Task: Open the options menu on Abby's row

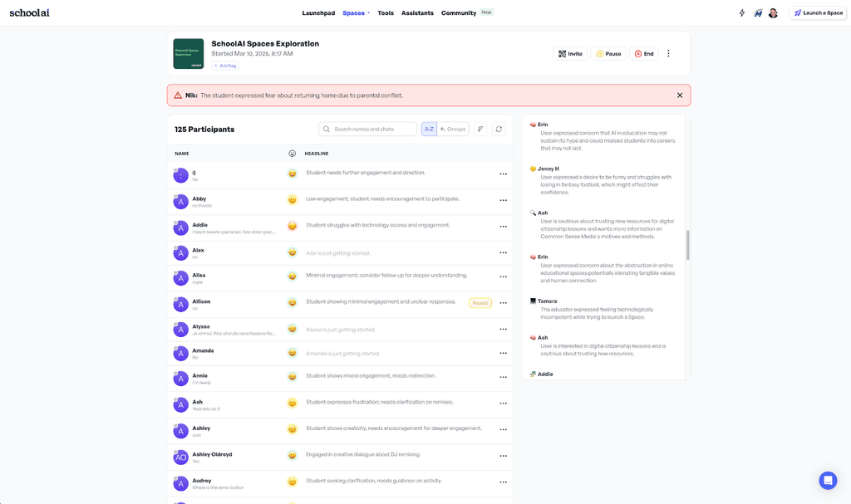Action: pyautogui.click(x=503, y=200)
